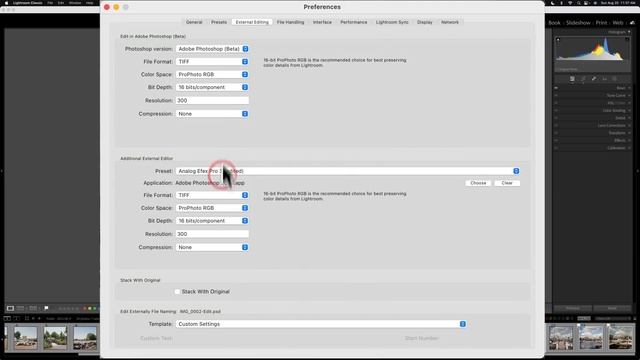
Task: Select the Edit tool in the Develop tool strip
Action: pyautogui.click(x=572, y=79)
